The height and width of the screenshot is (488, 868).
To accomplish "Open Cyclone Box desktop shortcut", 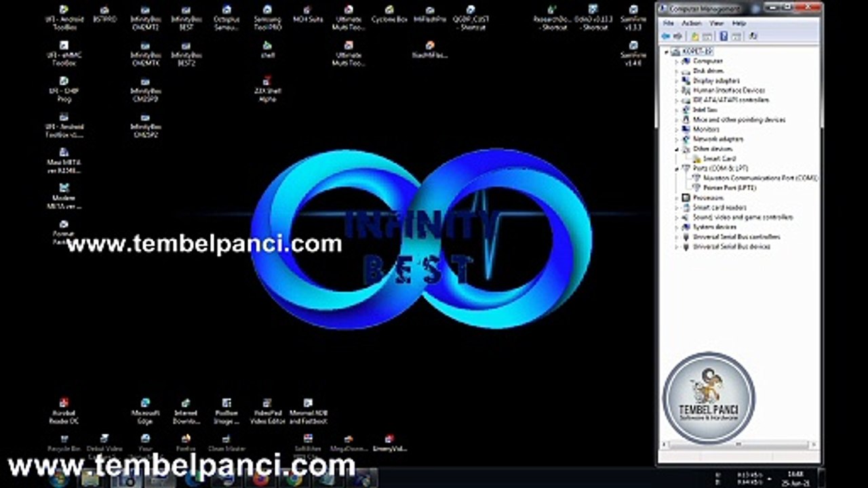I will pos(389,14).
